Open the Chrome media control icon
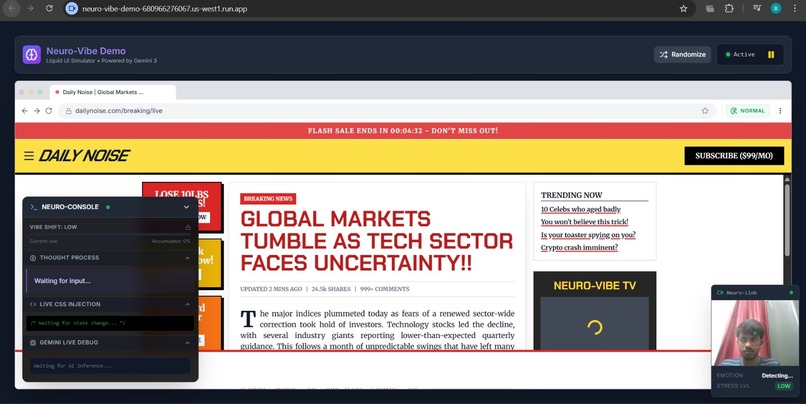The image size is (806, 404). pyautogui.click(x=757, y=8)
